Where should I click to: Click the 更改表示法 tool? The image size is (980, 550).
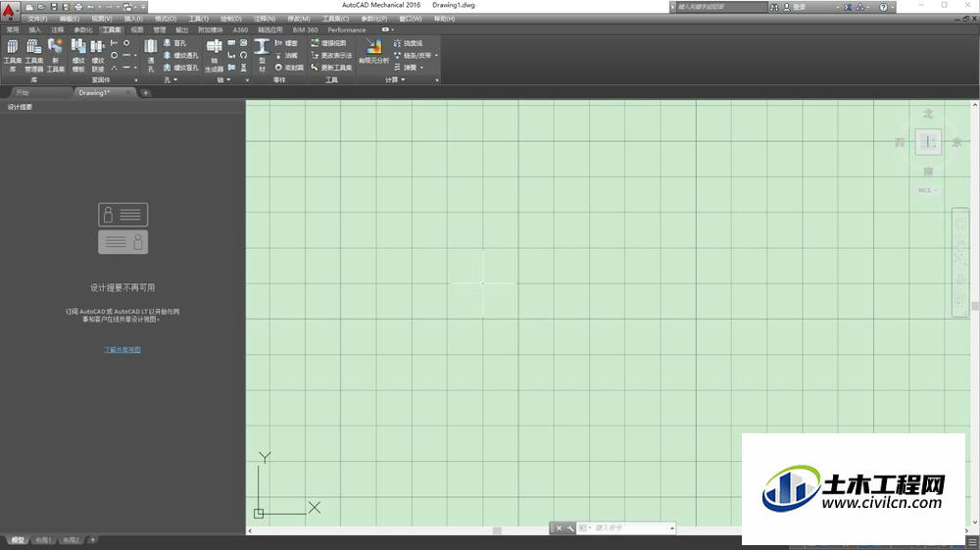point(332,55)
